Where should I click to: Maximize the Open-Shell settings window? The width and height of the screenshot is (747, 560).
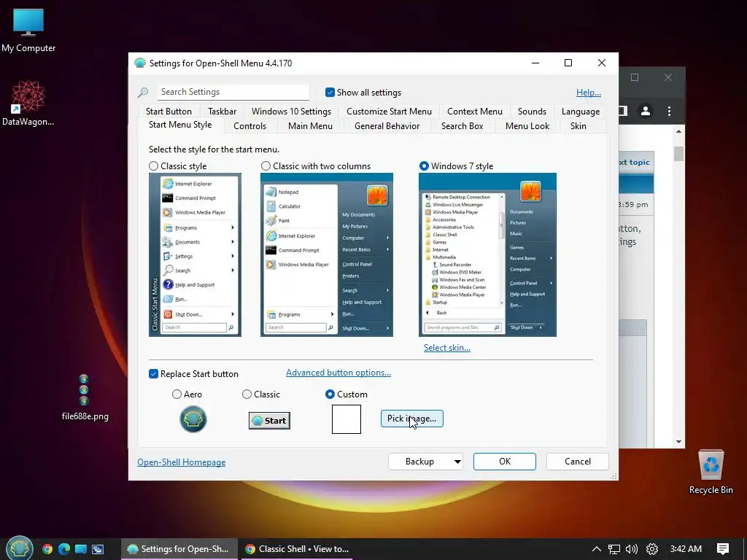click(x=568, y=63)
